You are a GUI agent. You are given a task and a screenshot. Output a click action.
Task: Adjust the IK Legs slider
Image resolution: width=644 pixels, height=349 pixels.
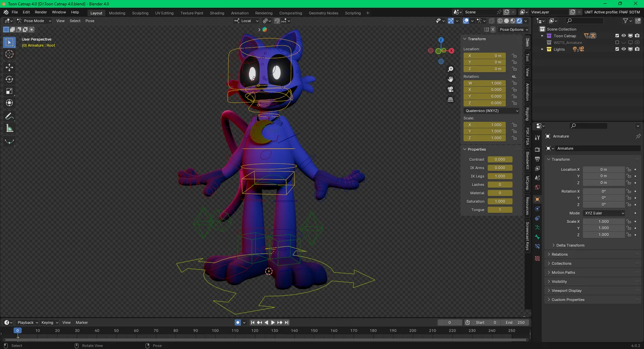coord(500,176)
